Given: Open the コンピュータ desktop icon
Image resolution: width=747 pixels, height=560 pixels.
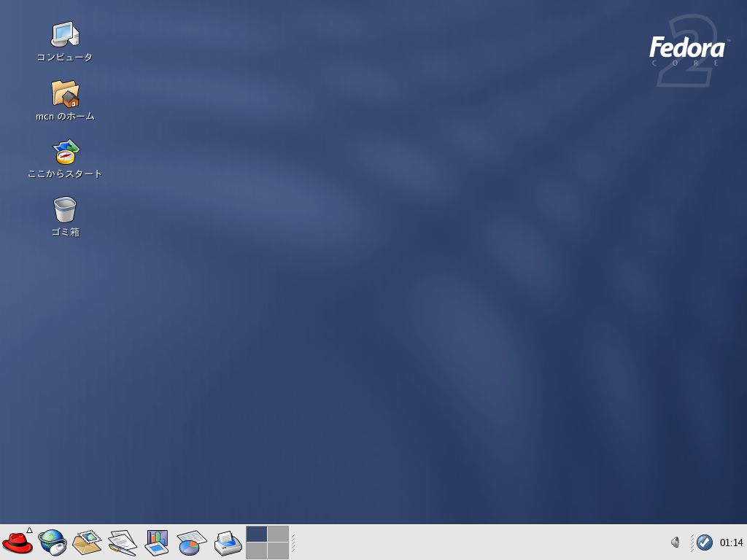Looking at the screenshot, I should point(64,36).
